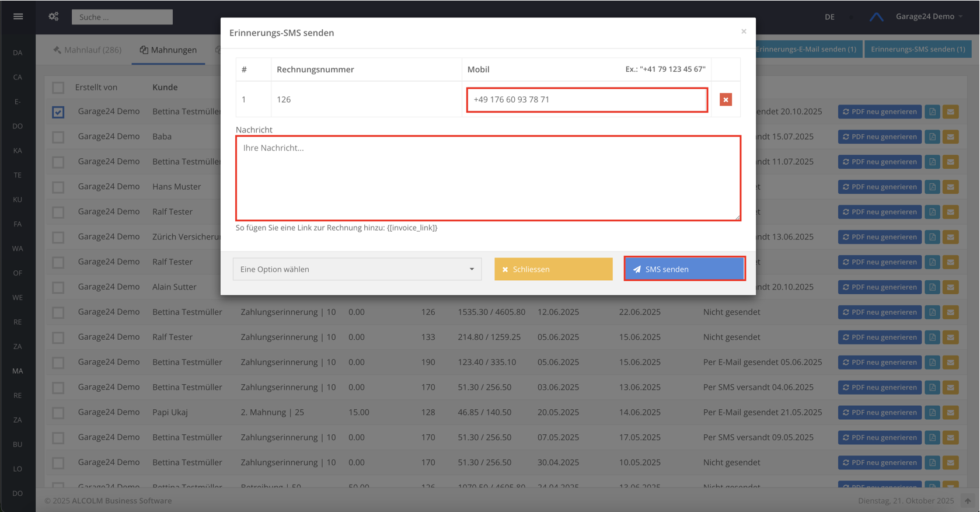Uncheck the first Bettina Testmüller row checkbox

[x=58, y=112]
